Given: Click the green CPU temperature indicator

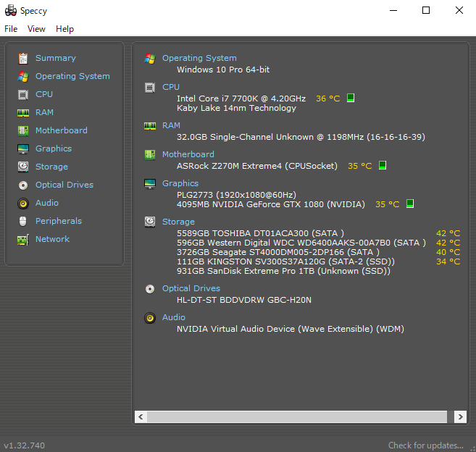Looking at the screenshot, I should point(351,98).
